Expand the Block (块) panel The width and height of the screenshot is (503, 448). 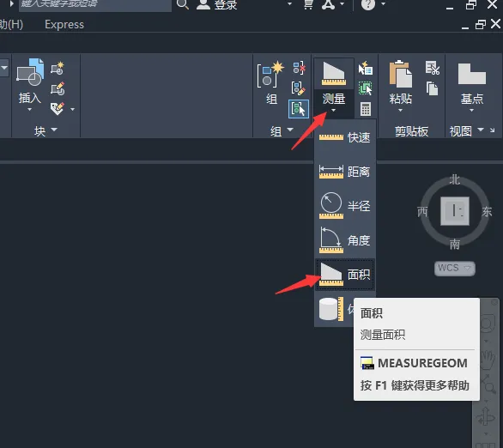[x=45, y=130]
